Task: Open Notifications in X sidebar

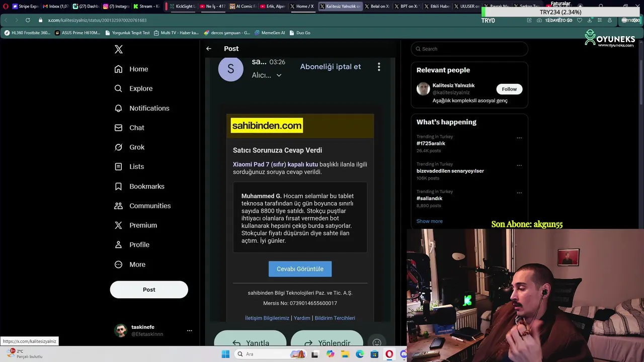Action: coord(142,108)
